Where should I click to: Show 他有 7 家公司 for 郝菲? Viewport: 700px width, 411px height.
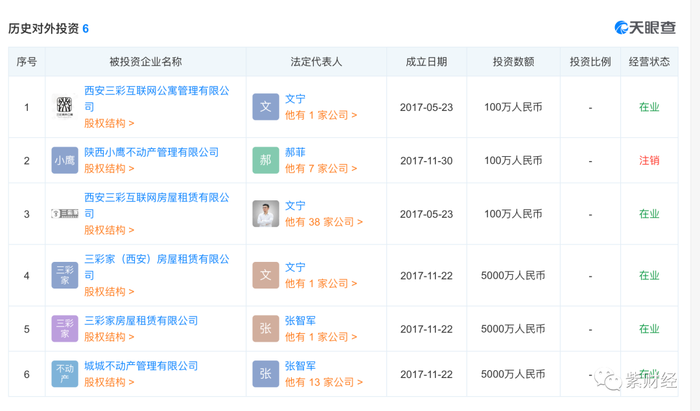point(321,169)
